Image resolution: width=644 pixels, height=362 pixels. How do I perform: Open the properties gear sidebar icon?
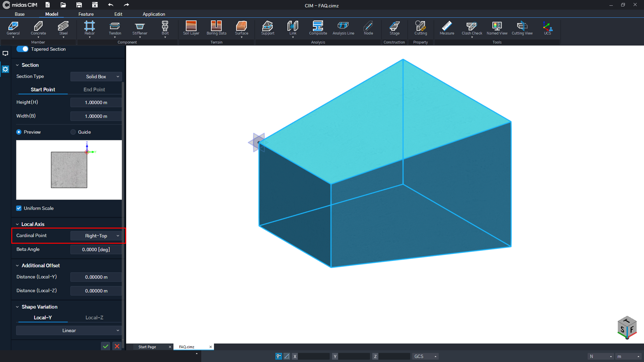point(5,69)
